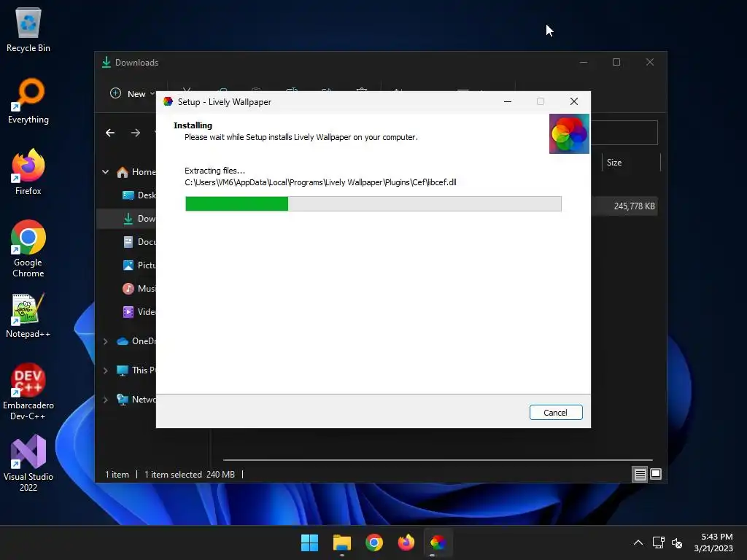This screenshot has height=560, width=747.
Task: Select the Google Chrome desktop shortcut
Action: (28, 249)
